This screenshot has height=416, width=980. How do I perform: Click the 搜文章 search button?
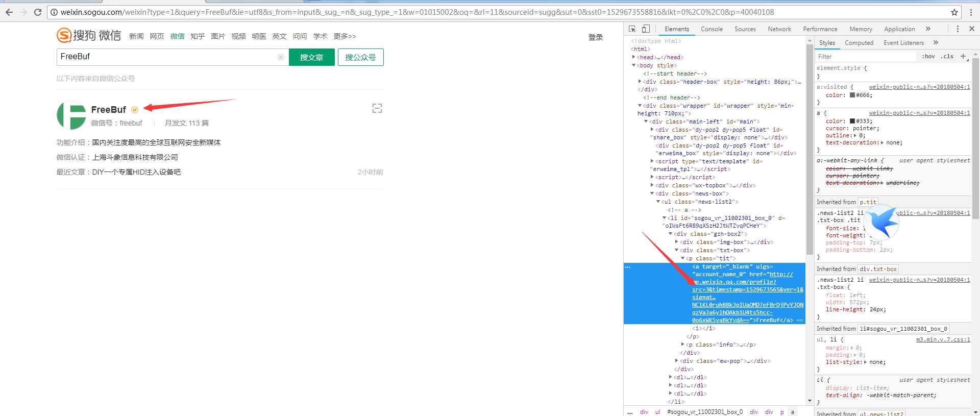(x=312, y=57)
